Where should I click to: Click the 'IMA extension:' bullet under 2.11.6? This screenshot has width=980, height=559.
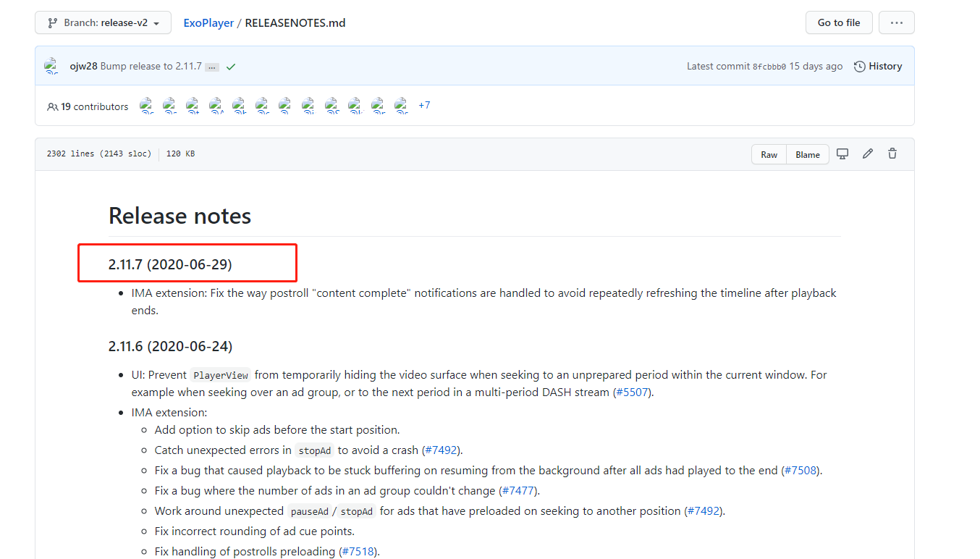(169, 412)
